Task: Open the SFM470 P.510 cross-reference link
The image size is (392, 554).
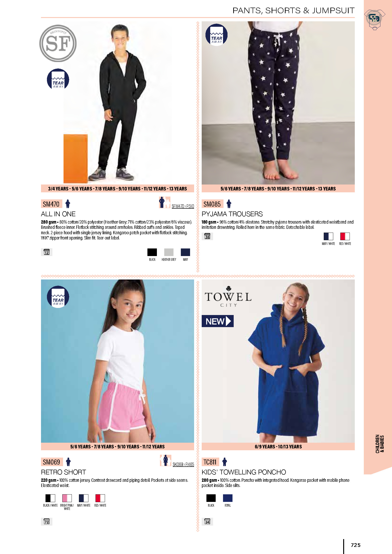Action: [x=183, y=206]
